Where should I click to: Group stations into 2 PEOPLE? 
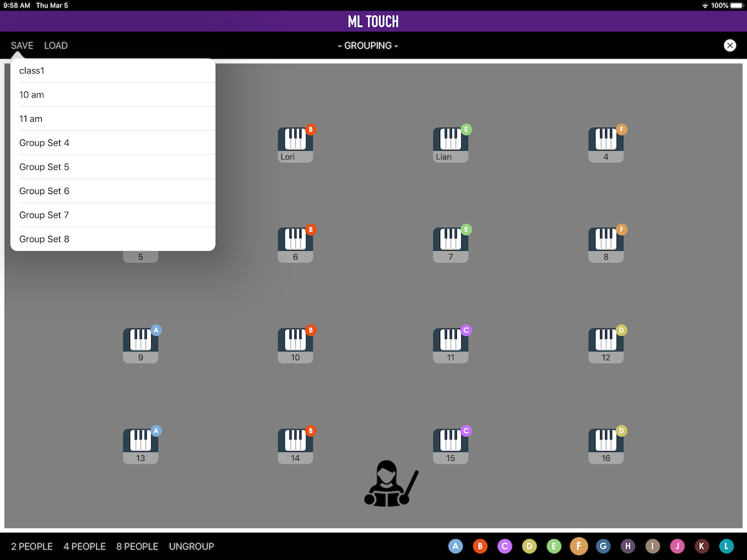coord(32,546)
